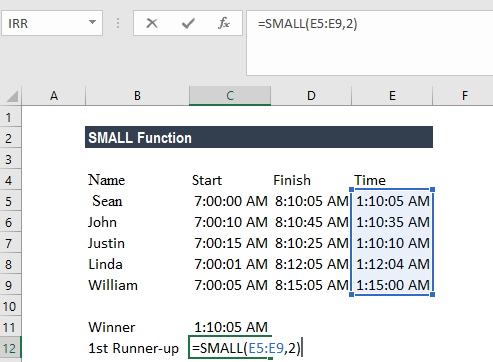Click the 1st Runner-up label cell
This screenshot has width=493, height=362.
point(137,348)
